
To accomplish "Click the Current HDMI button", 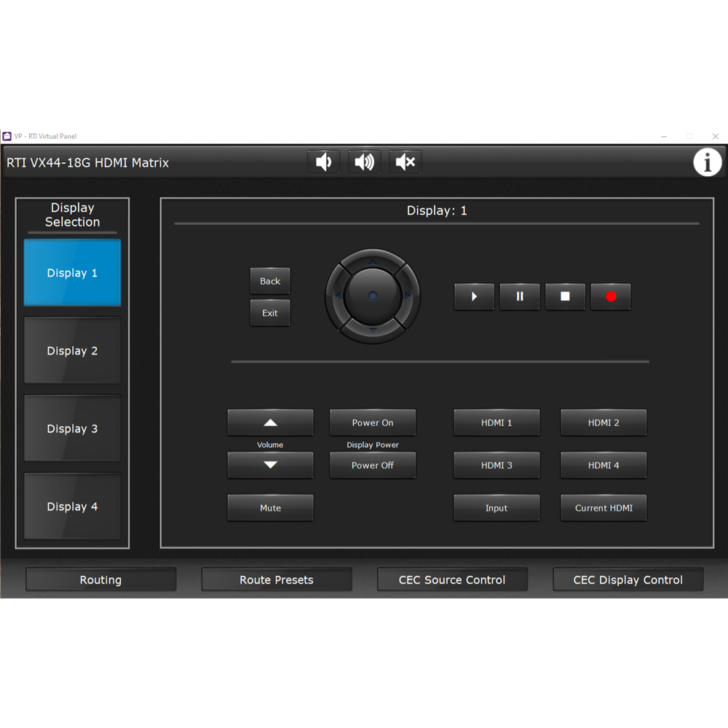I will pos(604,508).
